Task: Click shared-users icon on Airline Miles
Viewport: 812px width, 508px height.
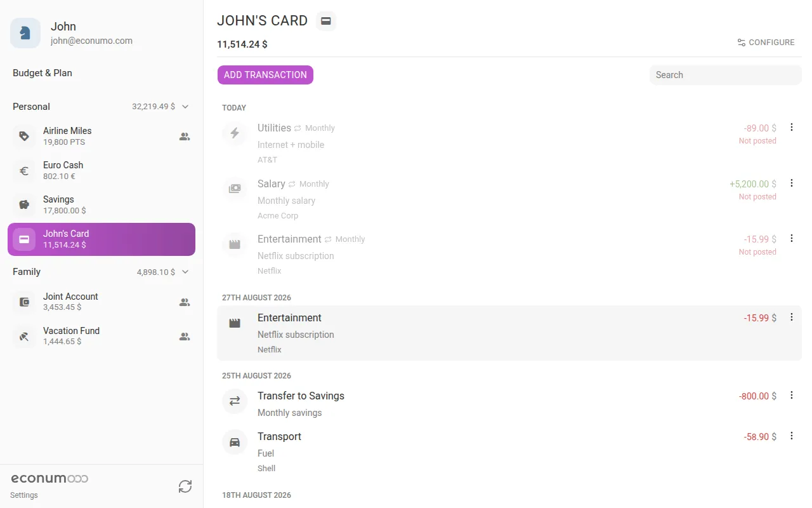Action: coord(185,136)
